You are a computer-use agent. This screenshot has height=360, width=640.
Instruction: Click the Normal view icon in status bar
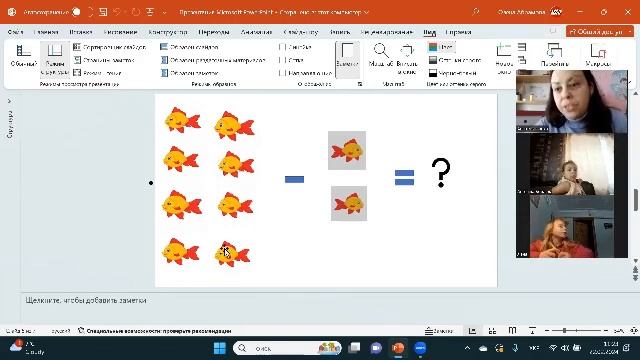[x=472, y=331]
